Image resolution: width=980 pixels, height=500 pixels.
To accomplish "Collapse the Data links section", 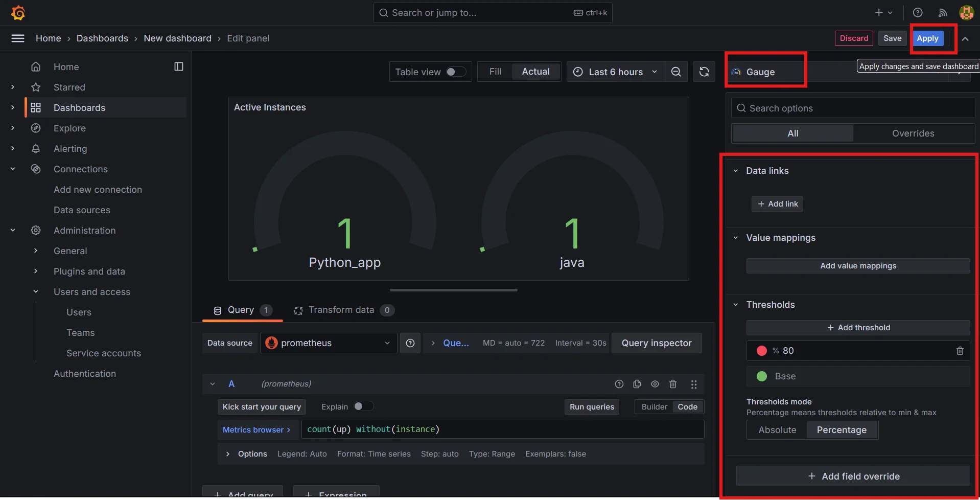I will click(x=736, y=171).
